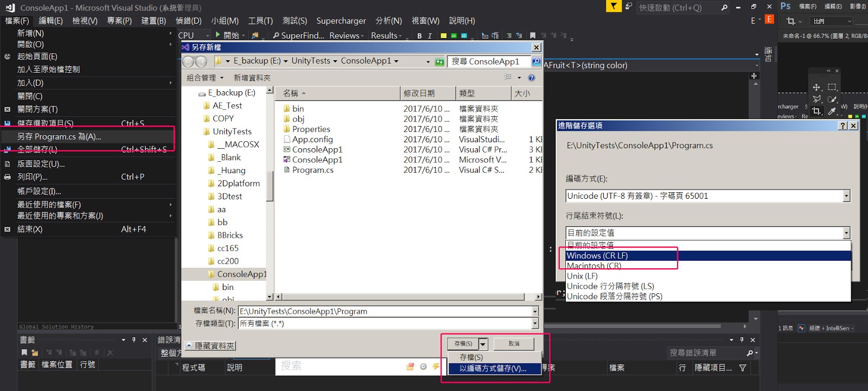Open the Photoshop ratio preset dropdown
868x391 pixels.
pyautogui.click(x=832, y=21)
